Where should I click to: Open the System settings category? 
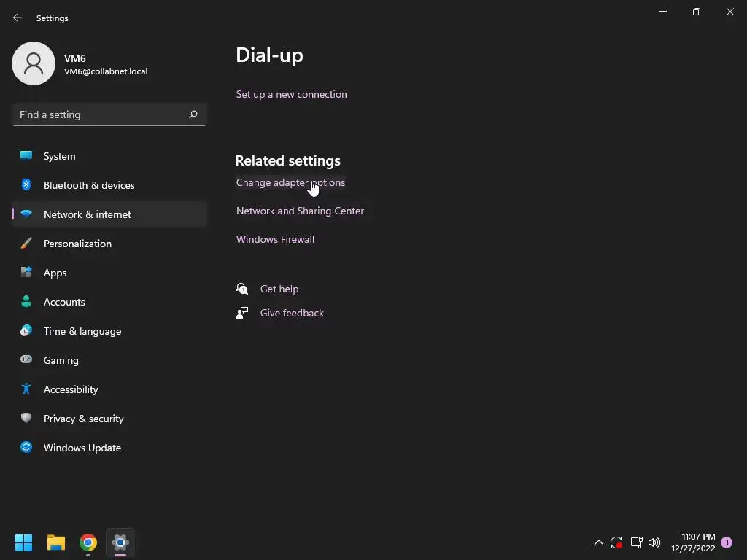109,156
